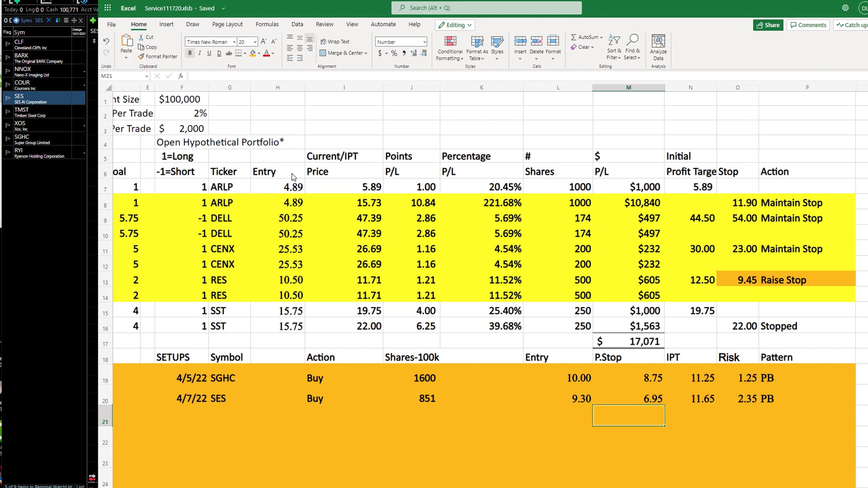The height and width of the screenshot is (488, 868).
Task: Click the Paste clipboard icon
Action: tap(126, 41)
